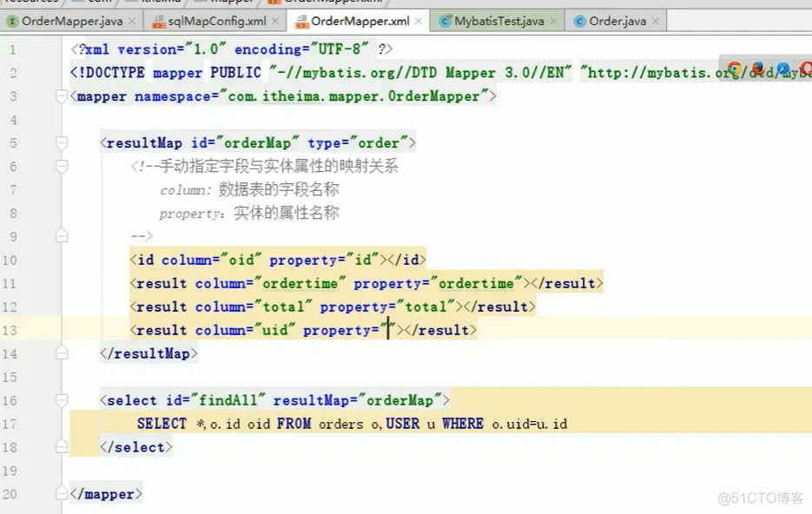Click column value "oid" on line 10
Viewport: 812px width, 514px height.
(241, 260)
